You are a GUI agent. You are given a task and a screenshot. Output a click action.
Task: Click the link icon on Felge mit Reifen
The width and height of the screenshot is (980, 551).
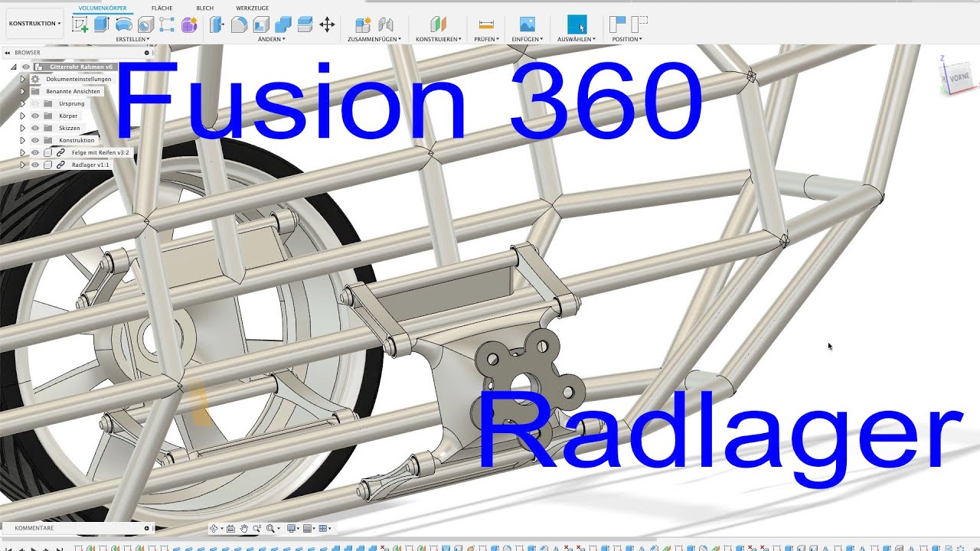(60, 152)
